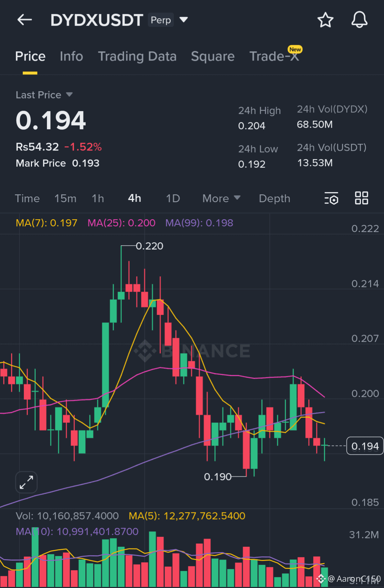384x588 pixels.
Task: Tap the 24h High value 0.204
Action: (252, 126)
